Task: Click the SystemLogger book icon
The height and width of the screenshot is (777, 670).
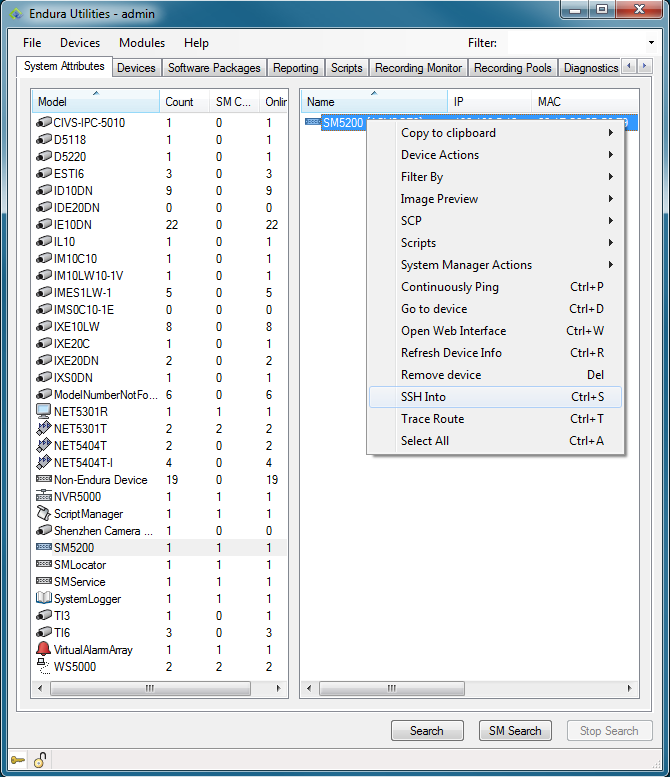Action: (x=43, y=599)
